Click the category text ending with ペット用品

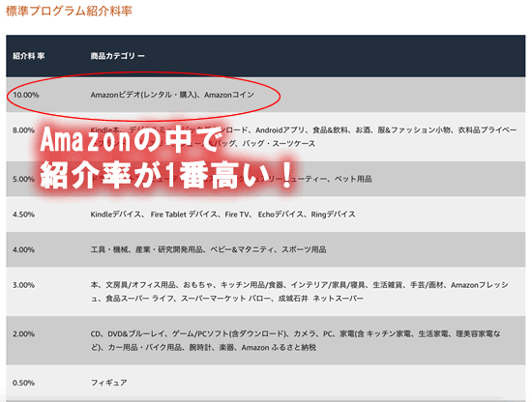click(231, 179)
